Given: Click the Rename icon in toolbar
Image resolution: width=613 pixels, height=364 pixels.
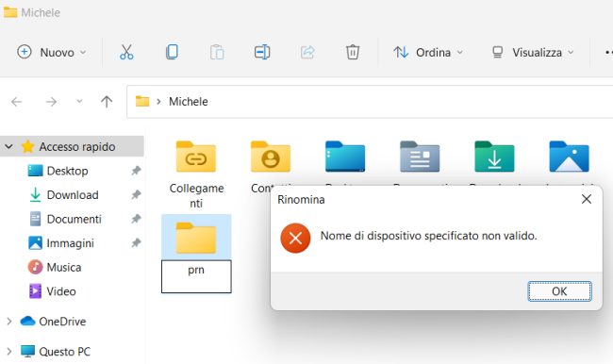Looking at the screenshot, I should (x=262, y=52).
